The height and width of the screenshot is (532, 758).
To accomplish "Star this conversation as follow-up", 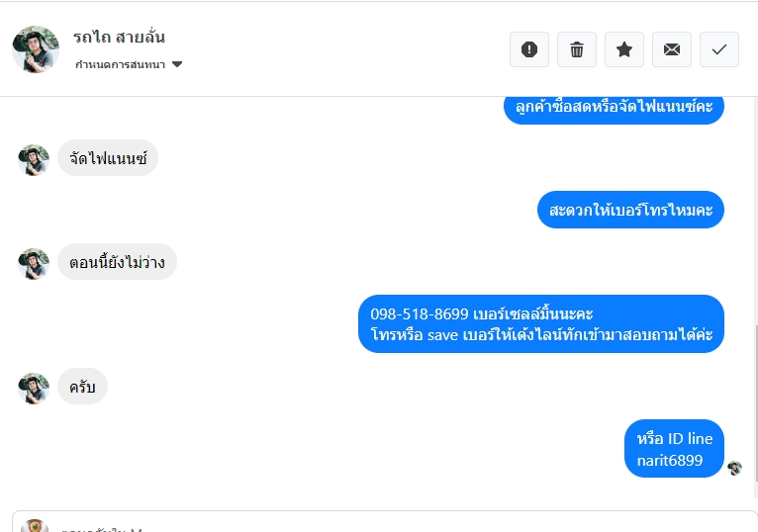I will tap(624, 49).
